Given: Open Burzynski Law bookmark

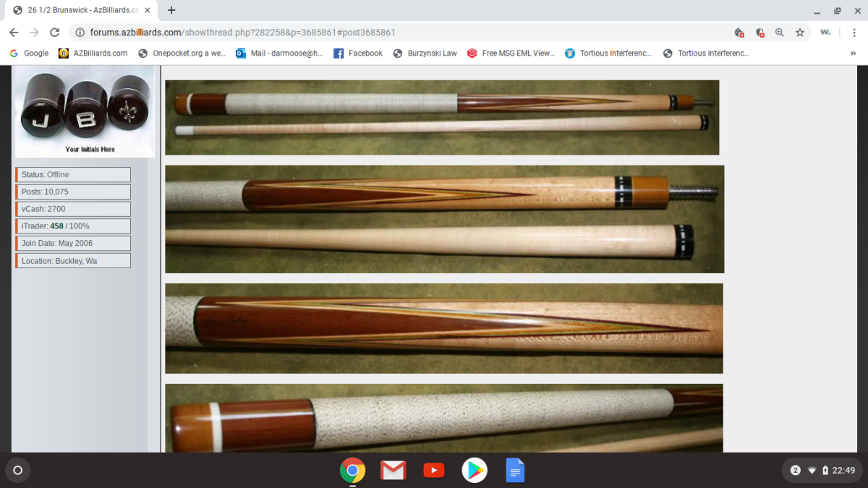Looking at the screenshot, I should click(425, 53).
